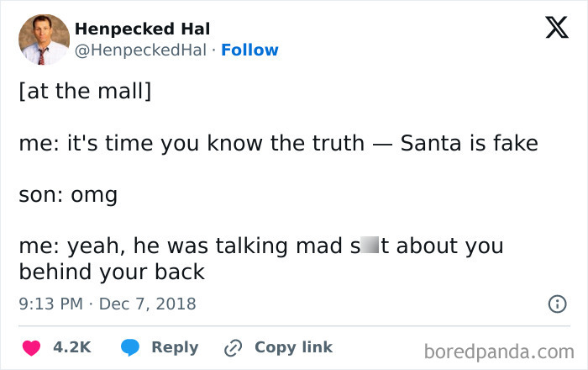Click the 4.2K likes count
Image resolution: width=588 pixels, height=370 pixels.
coord(71,347)
